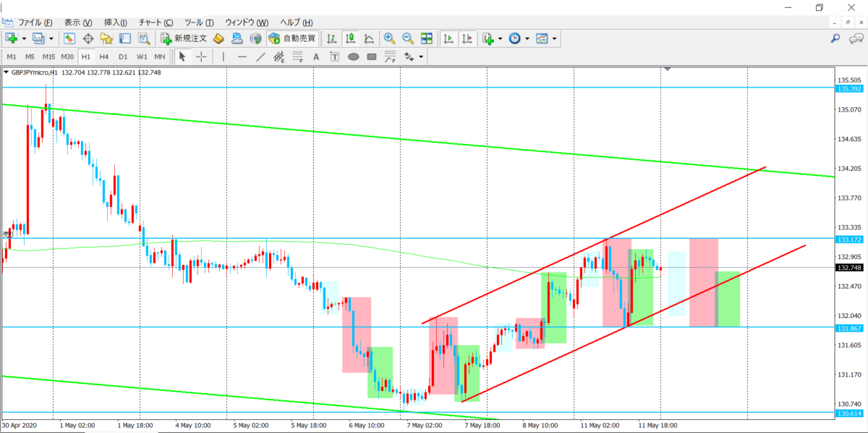
Task: Switch chart to bar chart mode
Action: click(332, 38)
